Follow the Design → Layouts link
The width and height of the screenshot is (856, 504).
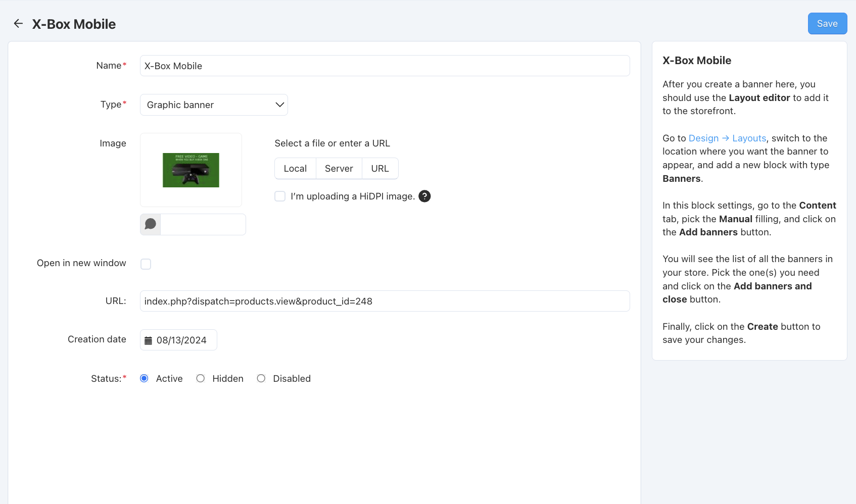[x=727, y=138]
